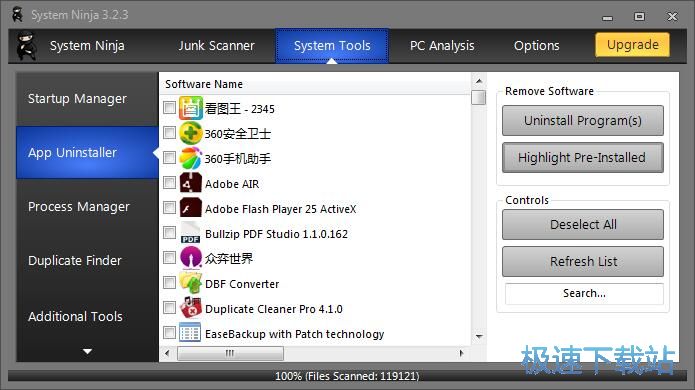Click the horizontal scrollbar thumb

pyautogui.click(x=230, y=353)
